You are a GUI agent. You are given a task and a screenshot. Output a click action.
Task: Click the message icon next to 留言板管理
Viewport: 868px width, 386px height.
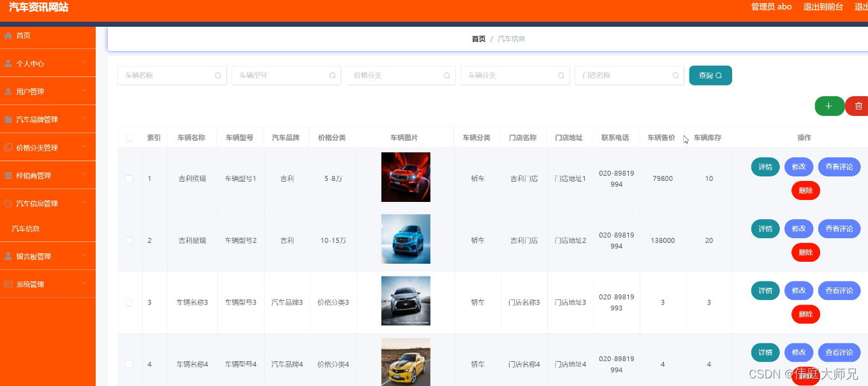[x=9, y=255]
